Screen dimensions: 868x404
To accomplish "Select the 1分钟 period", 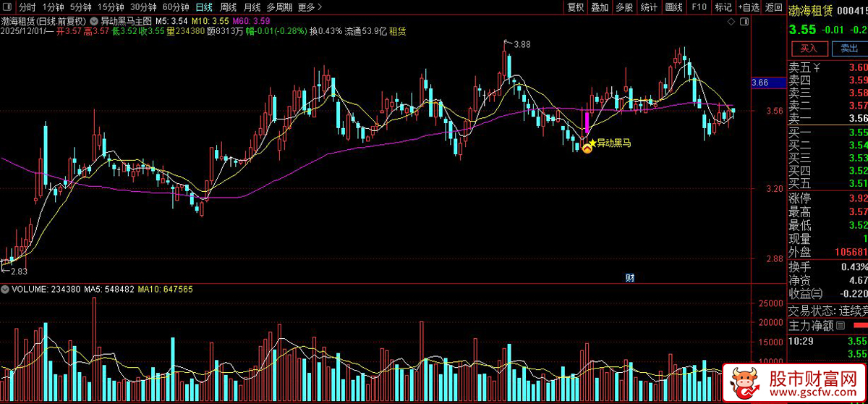I will pyautogui.click(x=54, y=7).
